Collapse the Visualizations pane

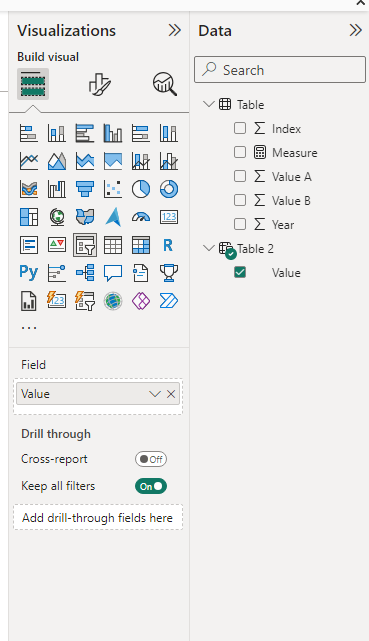[x=175, y=30]
